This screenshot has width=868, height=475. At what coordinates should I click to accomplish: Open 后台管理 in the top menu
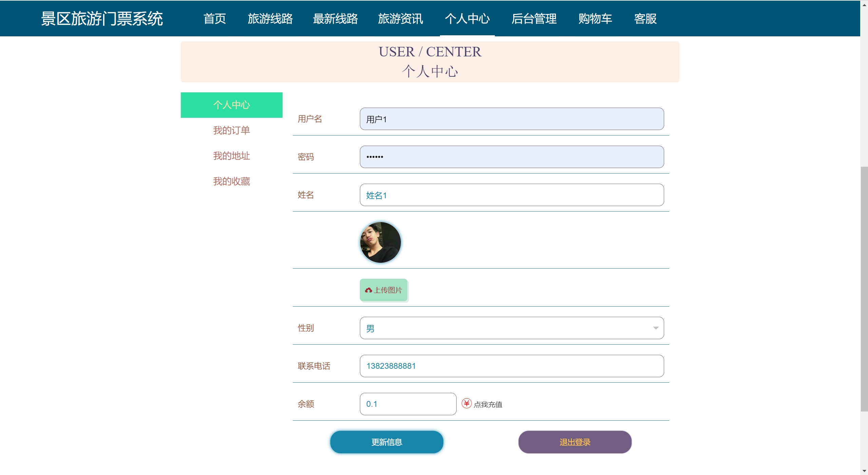point(534,19)
